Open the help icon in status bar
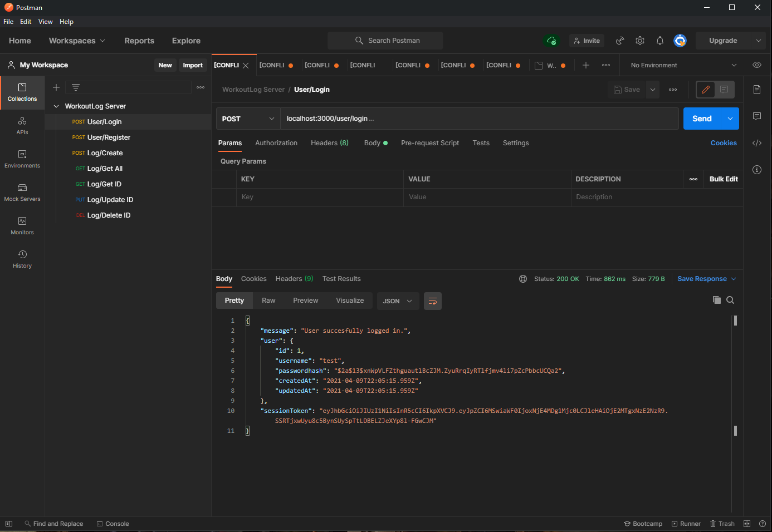 click(763, 524)
